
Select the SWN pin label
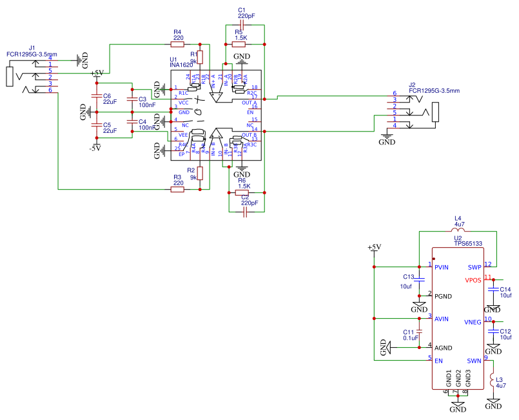(x=475, y=361)
